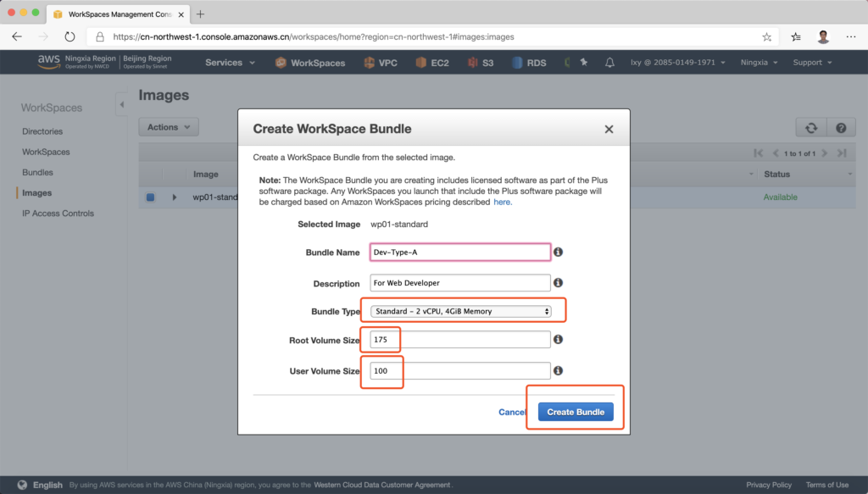Expand the wp01-standard row details arrow

175,197
